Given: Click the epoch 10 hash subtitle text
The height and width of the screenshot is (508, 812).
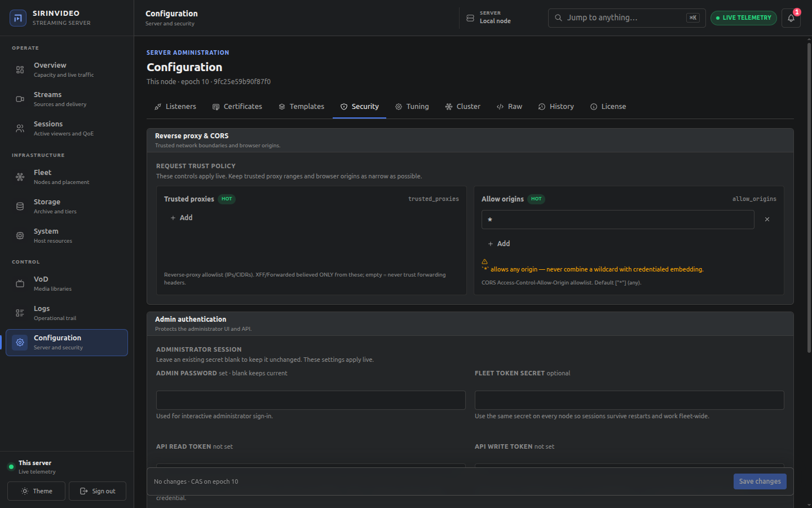Looking at the screenshot, I should tap(209, 82).
